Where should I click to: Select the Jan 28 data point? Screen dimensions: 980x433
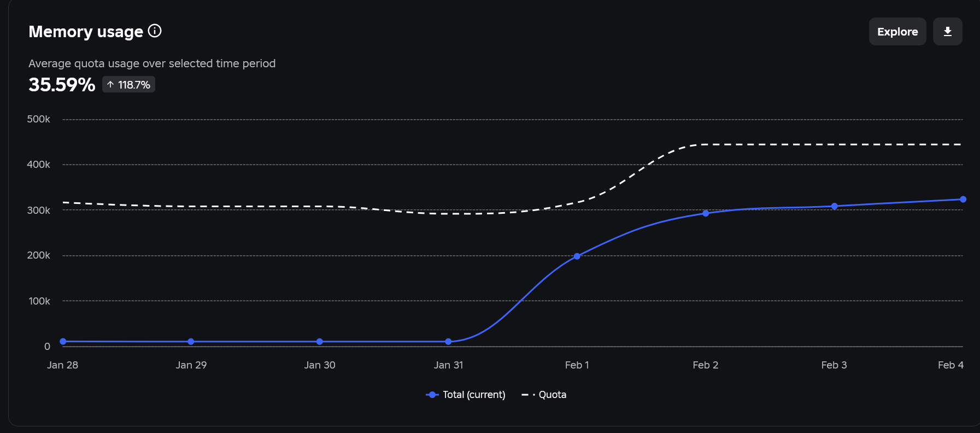click(x=63, y=341)
